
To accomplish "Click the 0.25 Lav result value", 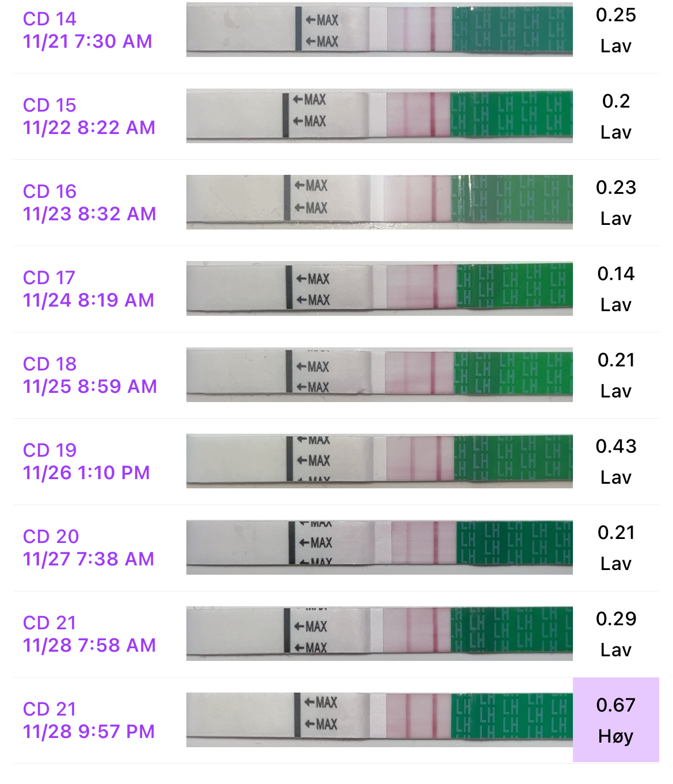I will click(615, 30).
